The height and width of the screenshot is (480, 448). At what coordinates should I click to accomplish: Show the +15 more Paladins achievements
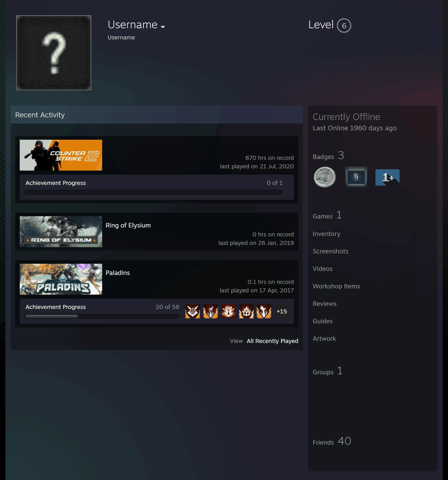coord(282,311)
